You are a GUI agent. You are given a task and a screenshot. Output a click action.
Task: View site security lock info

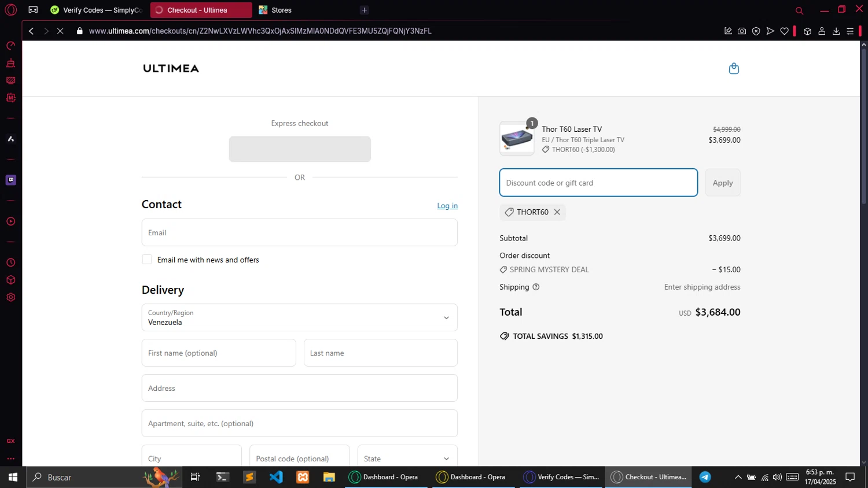point(80,31)
